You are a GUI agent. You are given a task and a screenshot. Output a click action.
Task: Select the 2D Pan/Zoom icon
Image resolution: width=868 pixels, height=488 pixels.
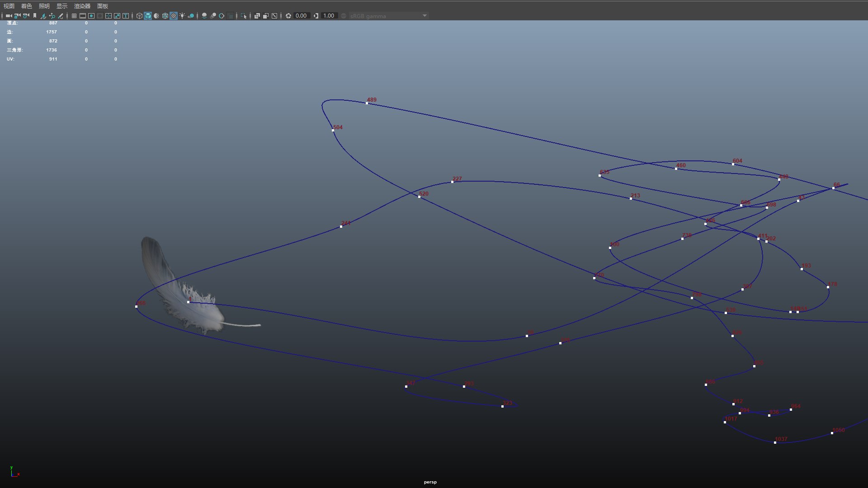tap(52, 16)
